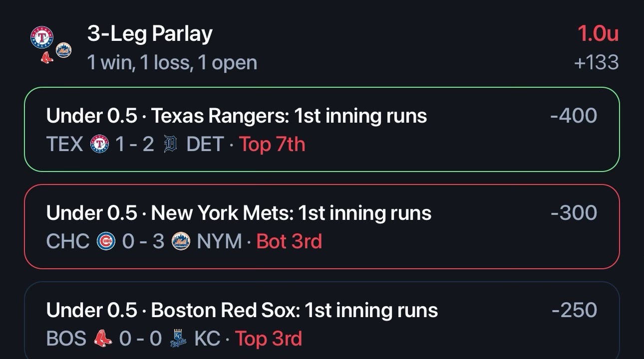644x359 pixels.
Task: Click the Kansas City Royals logo
Action: (178, 339)
